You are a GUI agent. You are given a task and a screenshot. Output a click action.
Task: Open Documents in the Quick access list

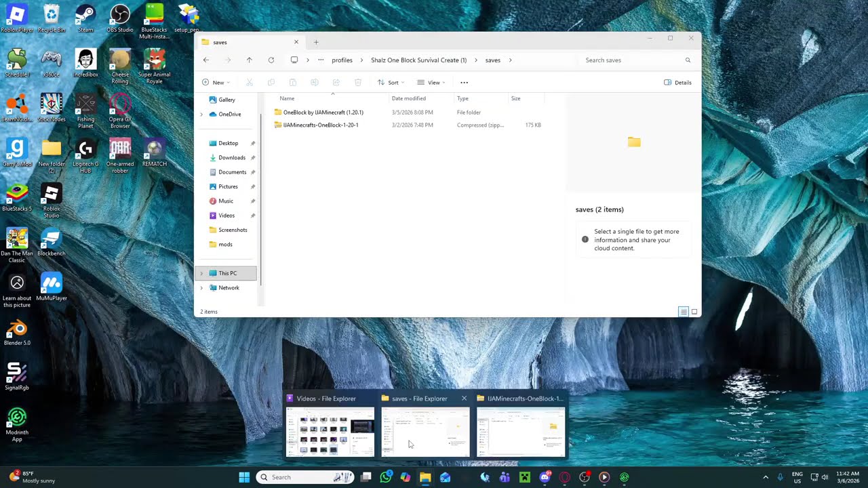click(x=232, y=172)
